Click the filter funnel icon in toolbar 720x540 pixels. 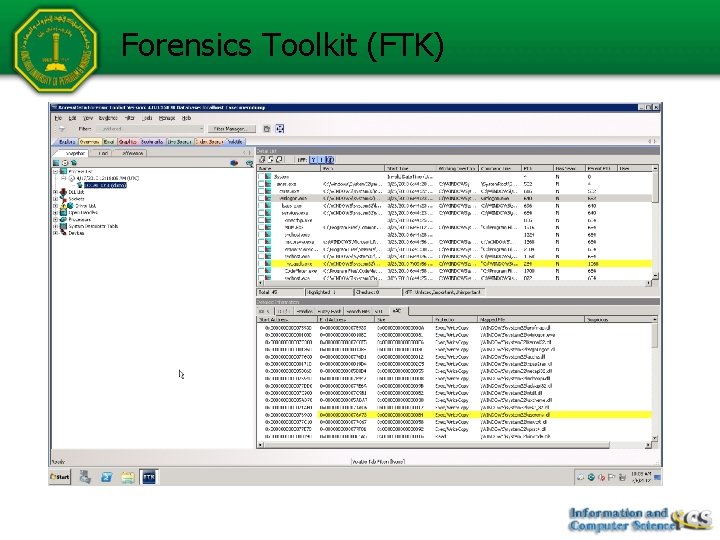tap(62, 129)
